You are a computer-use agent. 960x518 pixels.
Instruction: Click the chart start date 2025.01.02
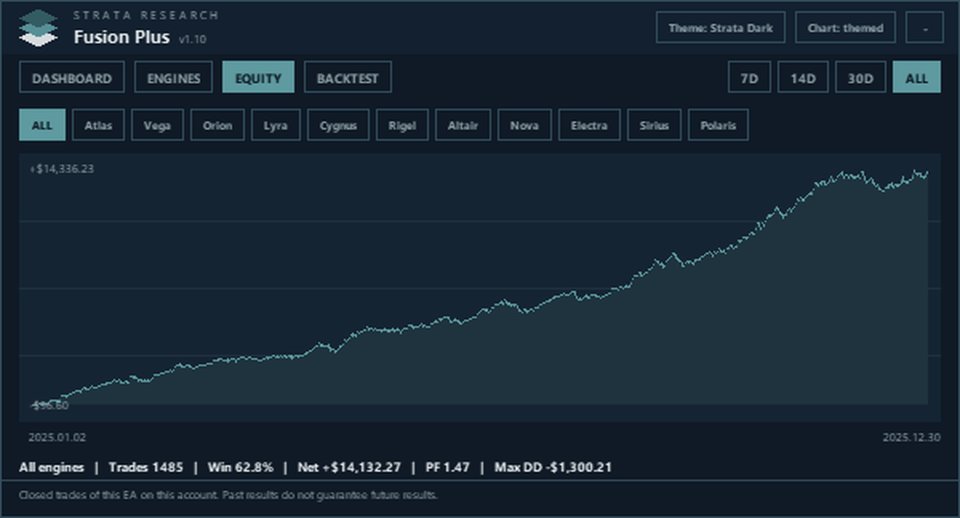[57, 437]
